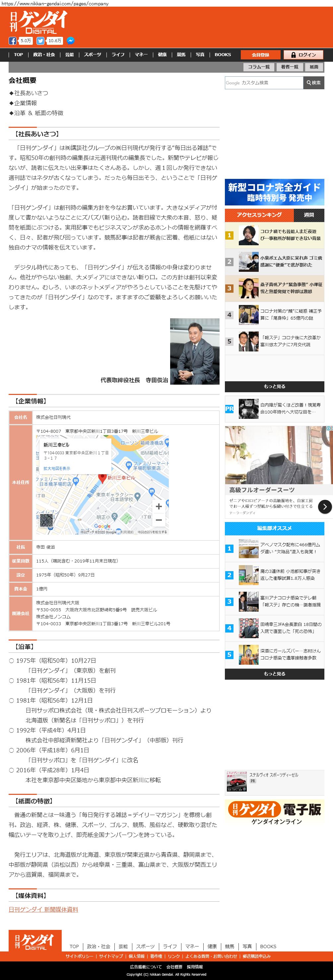The height and width of the screenshot is (980, 333).
Task: Toggle satellite view thumbnail on the map
Action: (x=46, y=520)
